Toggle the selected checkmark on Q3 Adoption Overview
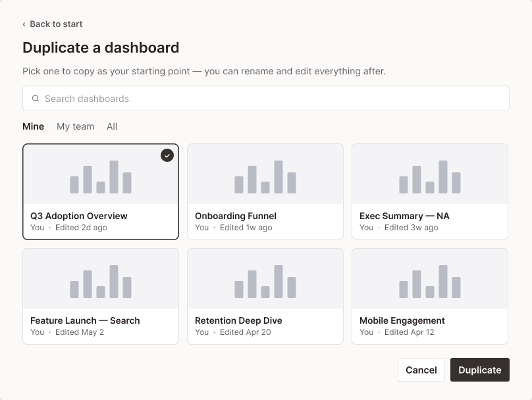 pyautogui.click(x=167, y=155)
